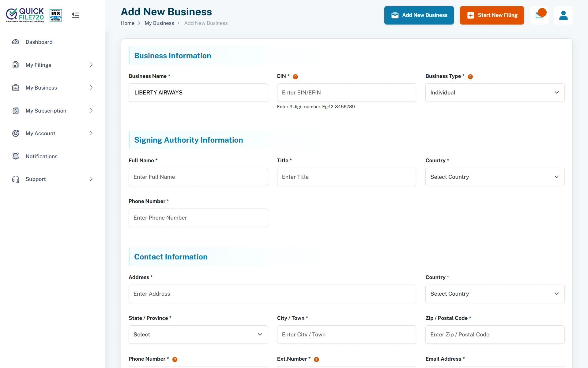Screen dimensions: 588x368
Task: Open My Business from the breadcrumb
Action: pyautogui.click(x=159, y=23)
